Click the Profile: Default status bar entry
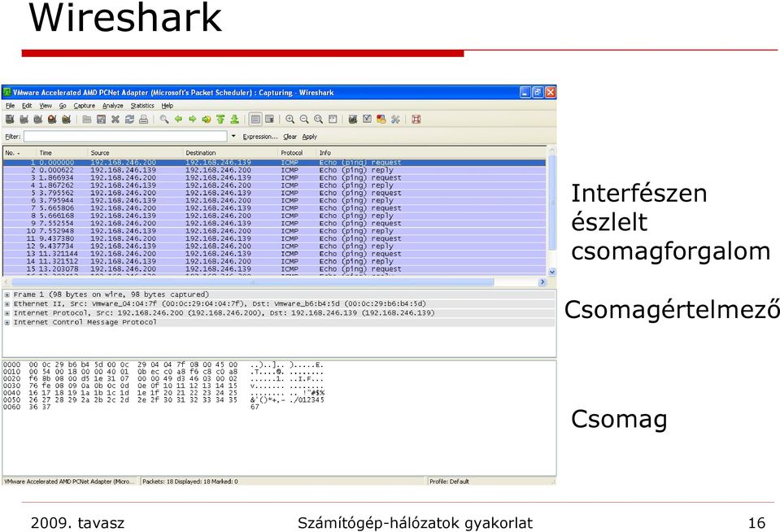The width and height of the screenshot is (780, 532). tap(449, 482)
